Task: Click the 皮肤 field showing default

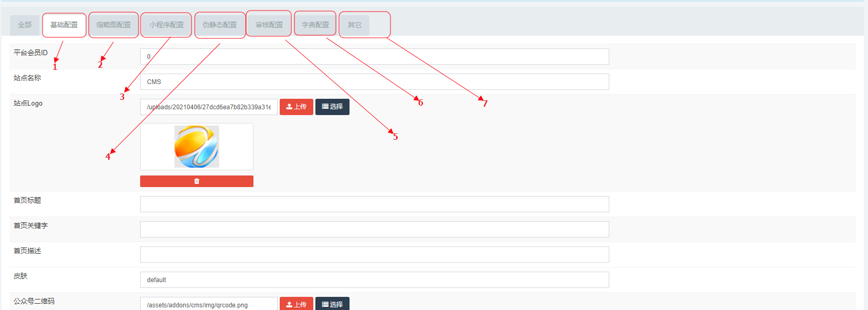Action: click(x=374, y=280)
